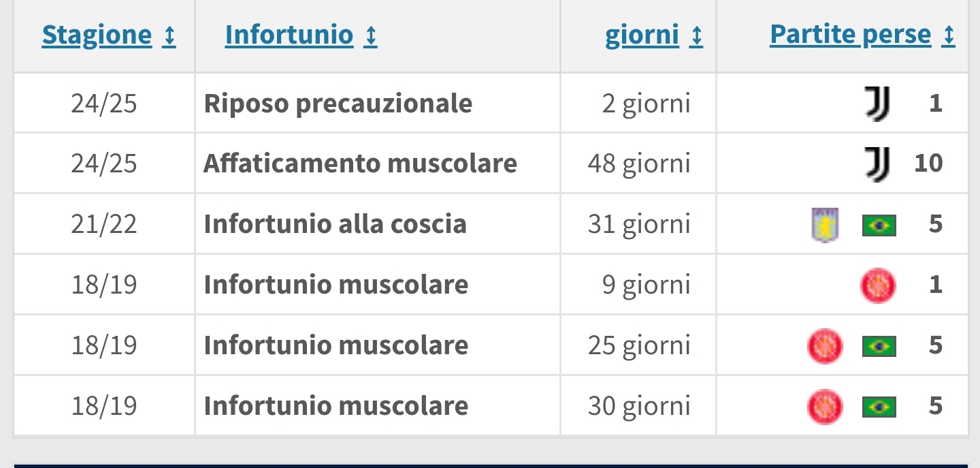Image resolution: width=980 pixels, height=468 pixels.
Task: Click the giorni column header link
Action: 642,35
